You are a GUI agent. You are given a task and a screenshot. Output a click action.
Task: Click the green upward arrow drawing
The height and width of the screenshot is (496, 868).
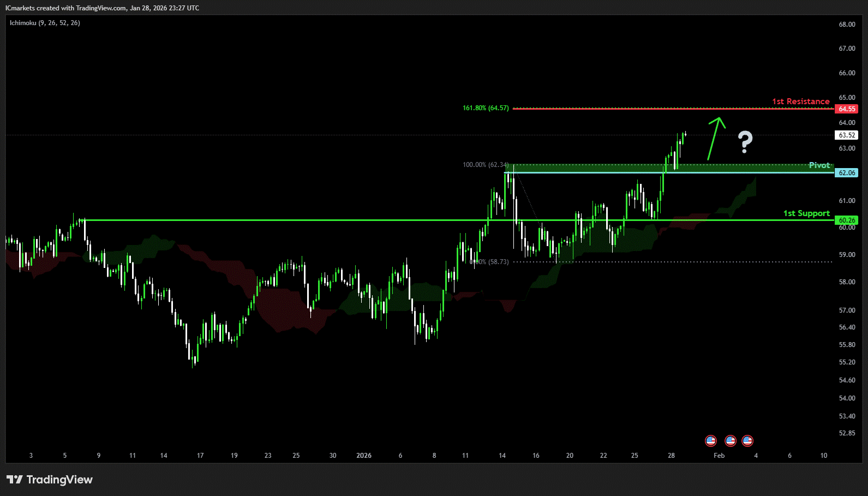[715, 138]
